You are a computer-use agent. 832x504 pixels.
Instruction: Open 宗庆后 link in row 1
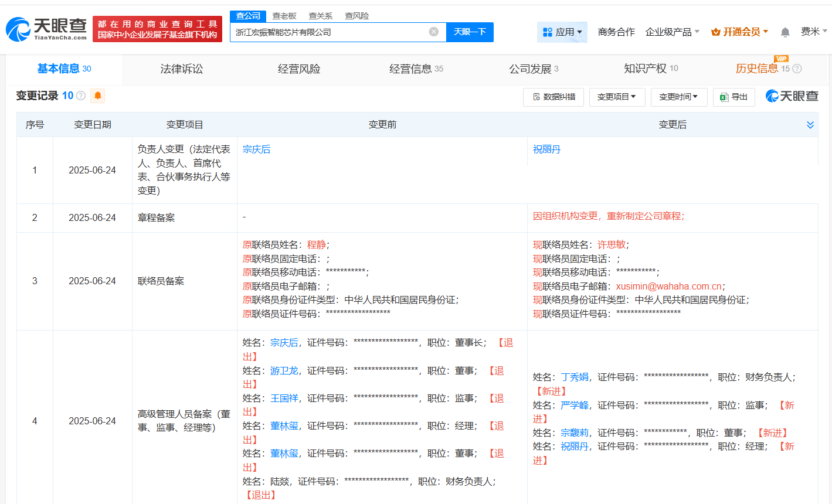coord(256,149)
